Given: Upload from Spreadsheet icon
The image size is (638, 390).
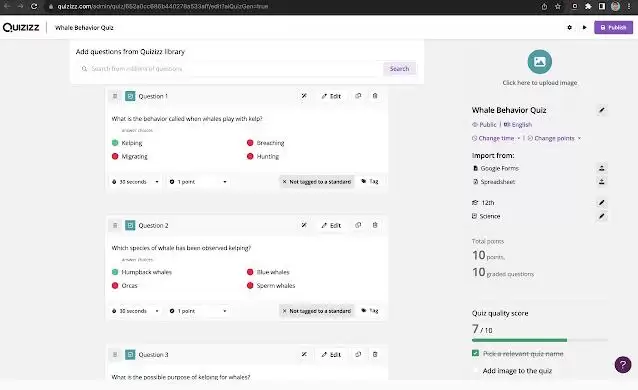Looking at the screenshot, I should (601, 182).
